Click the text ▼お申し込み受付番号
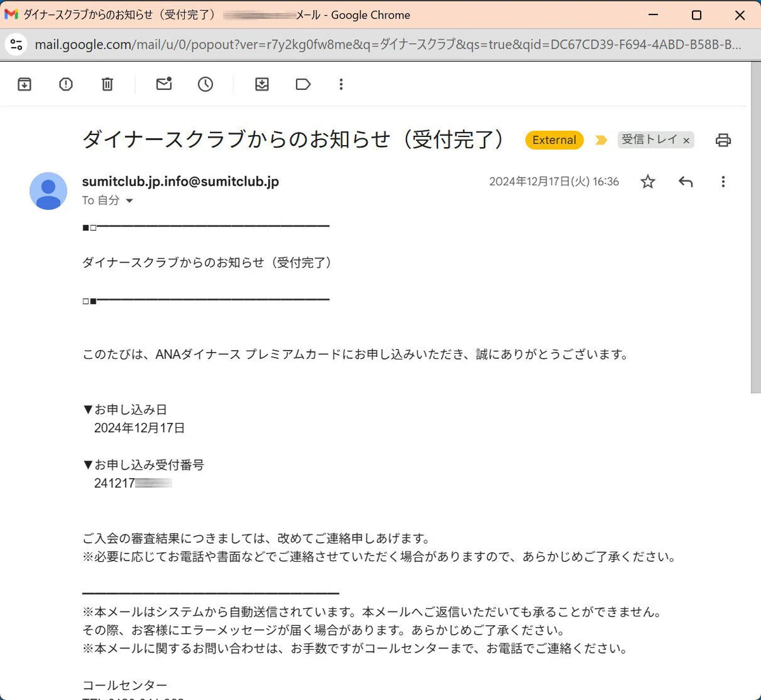 [x=143, y=465]
